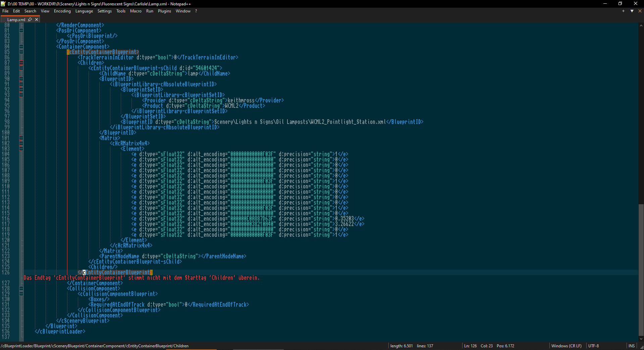This screenshot has width=644, height=350.
Task: Add a new document with the plus icon
Action: (x=623, y=11)
